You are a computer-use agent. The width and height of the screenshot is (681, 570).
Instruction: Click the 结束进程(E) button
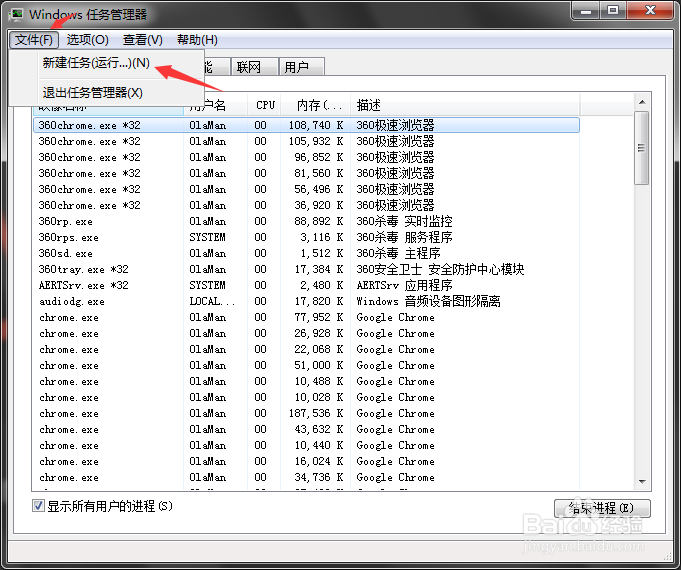click(602, 508)
